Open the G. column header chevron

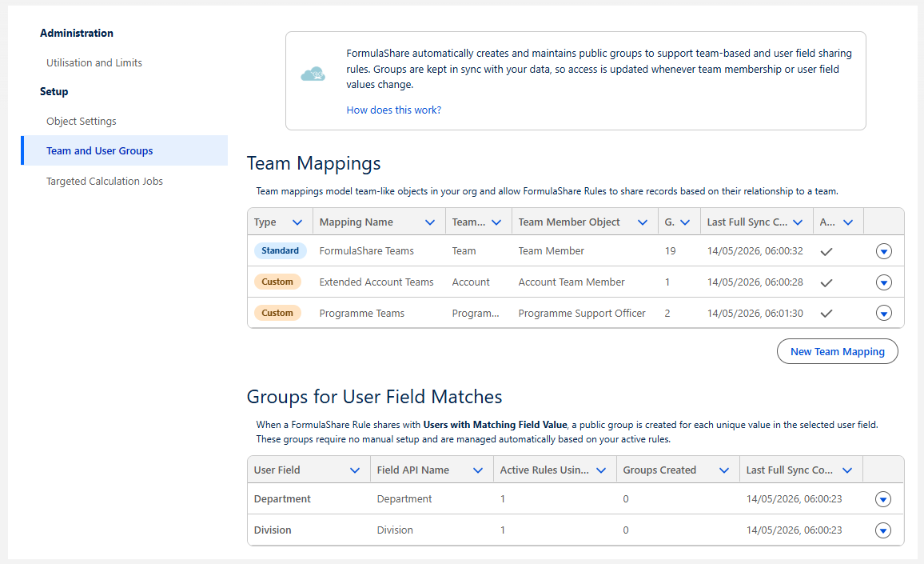coord(685,222)
